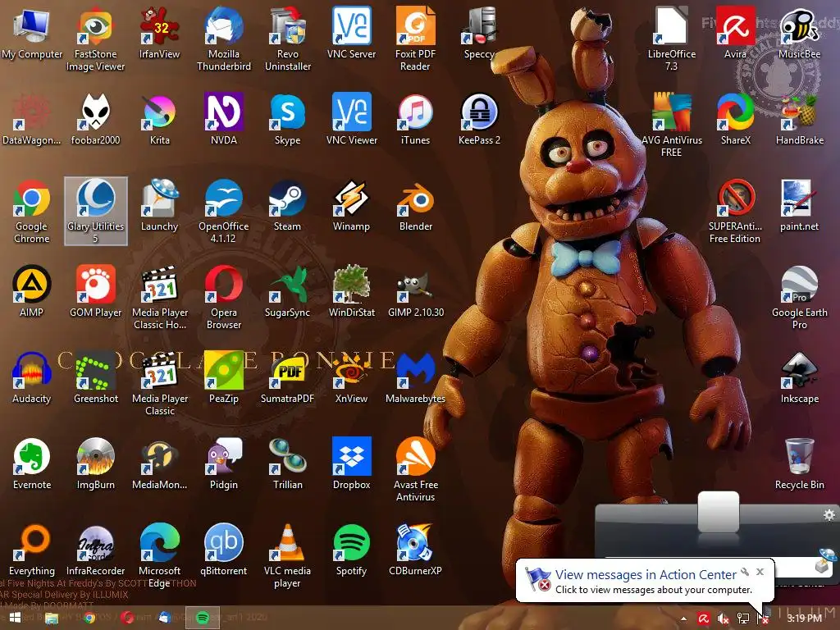Click View messages in Action Center link
The image size is (840, 630).
click(646, 574)
